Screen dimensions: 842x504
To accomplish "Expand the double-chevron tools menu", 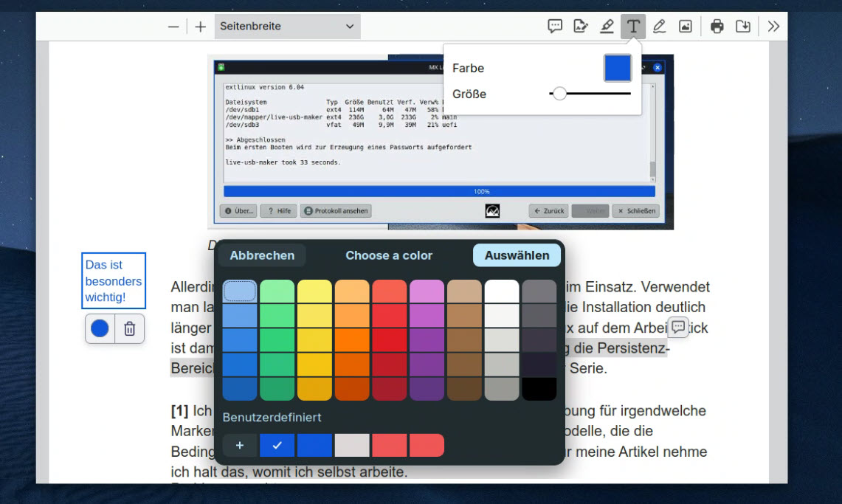I will [773, 27].
